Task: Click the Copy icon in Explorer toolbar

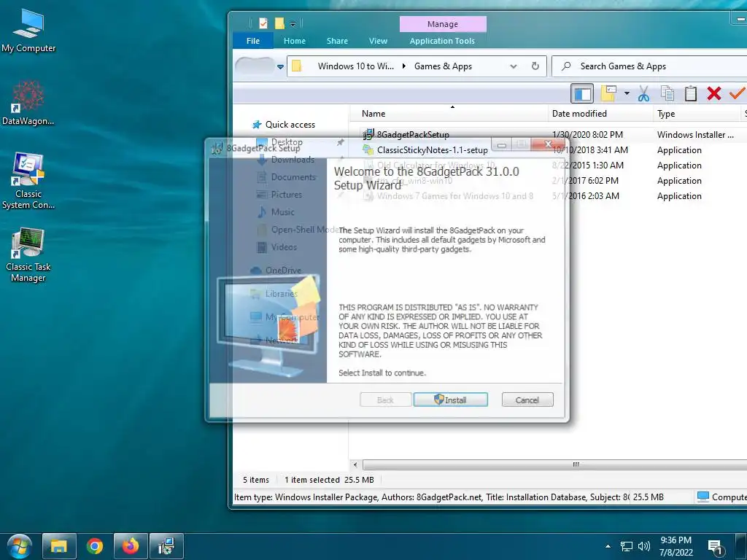Action: [x=667, y=94]
